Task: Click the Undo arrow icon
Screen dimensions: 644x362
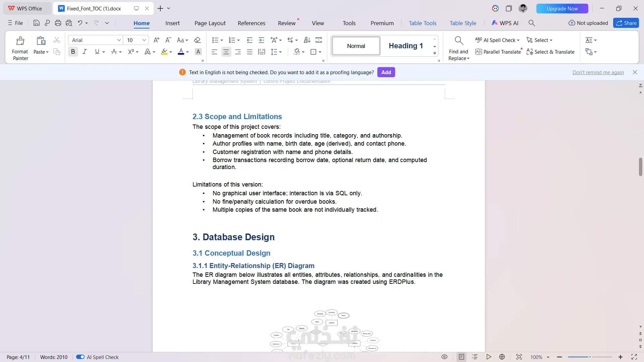Action: click(80, 23)
